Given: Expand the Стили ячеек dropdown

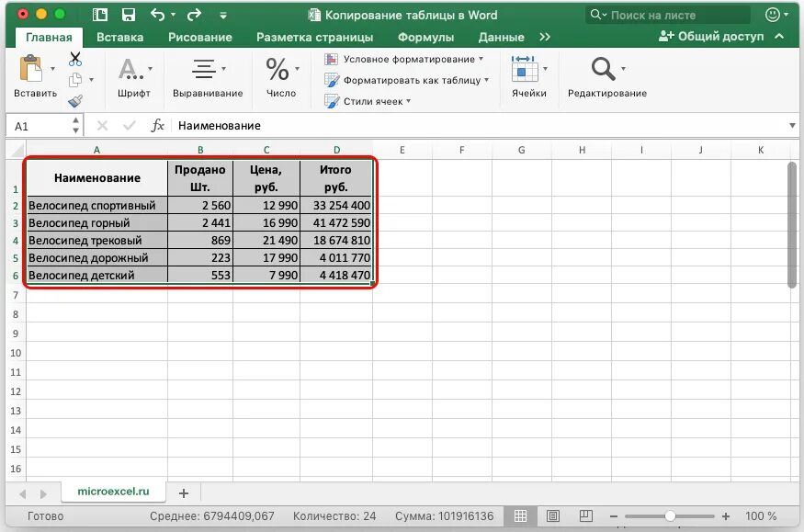Looking at the screenshot, I should 409,101.
